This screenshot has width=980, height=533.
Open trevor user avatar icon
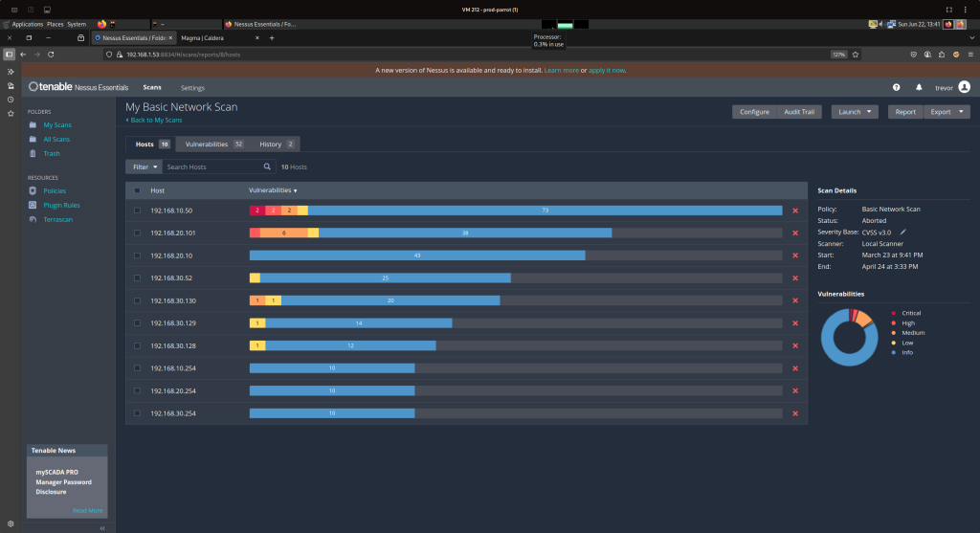coord(965,87)
